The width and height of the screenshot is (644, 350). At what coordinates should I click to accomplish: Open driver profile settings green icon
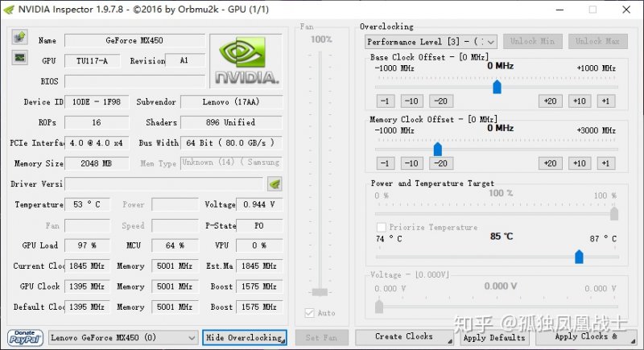pyautogui.click(x=275, y=184)
